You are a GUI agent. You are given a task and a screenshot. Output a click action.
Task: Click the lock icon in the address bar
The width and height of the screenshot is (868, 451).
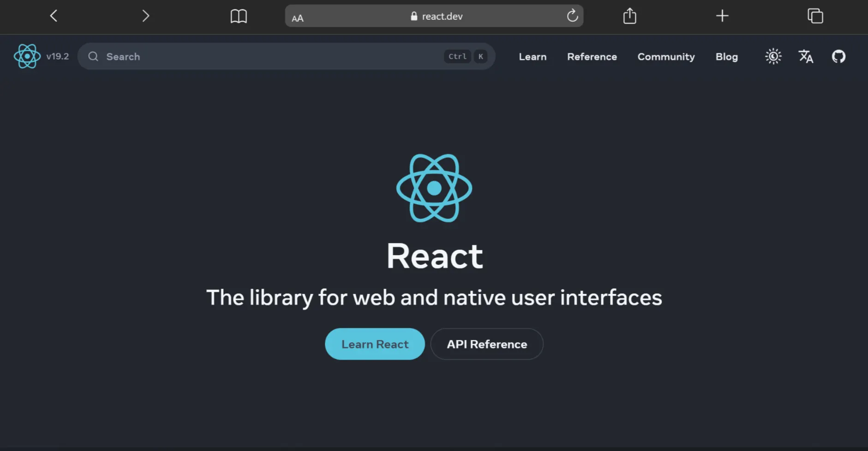point(413,15)
